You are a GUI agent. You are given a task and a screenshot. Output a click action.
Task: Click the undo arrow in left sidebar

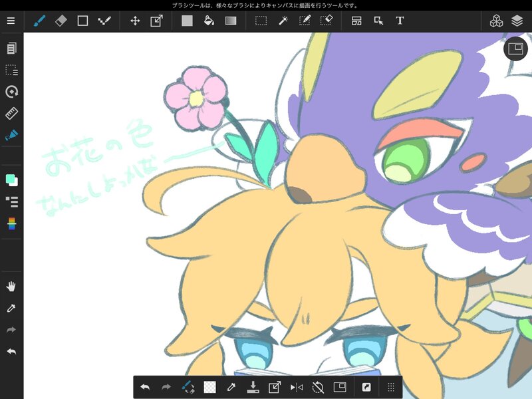(11, 352)
